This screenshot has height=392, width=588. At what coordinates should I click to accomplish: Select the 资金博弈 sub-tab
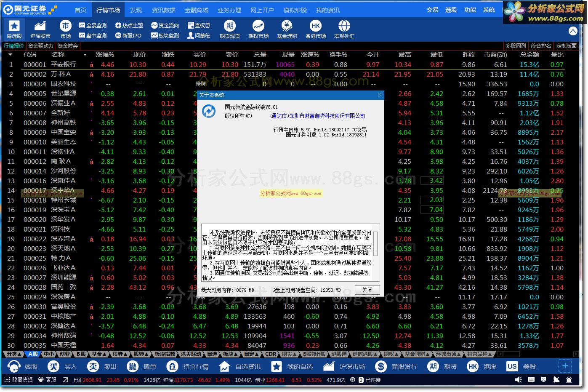click(68, 45)
